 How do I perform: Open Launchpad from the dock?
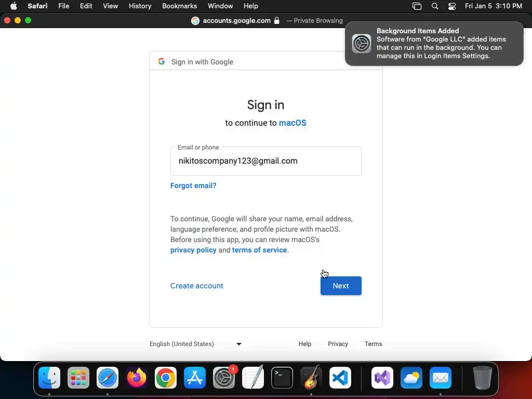[78, 378]
